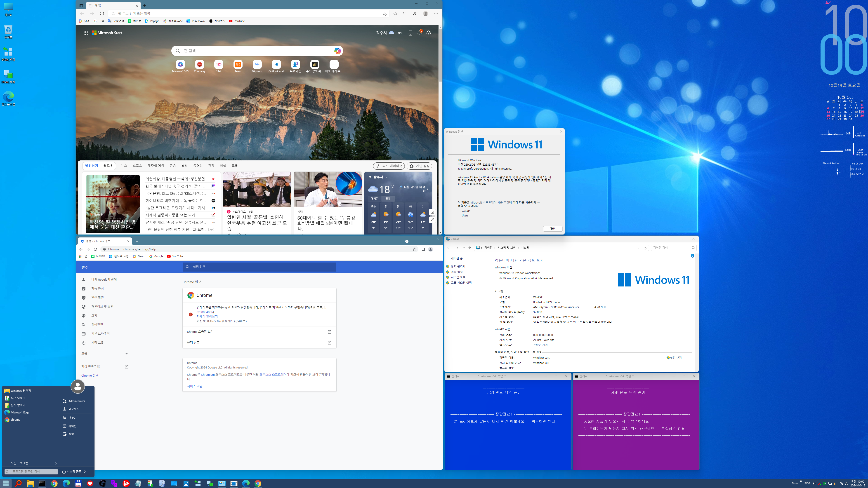This screenshot has width=868, height=488.
Task: Open Microsoft Edge from Start menu list
Action: point(20,412)
